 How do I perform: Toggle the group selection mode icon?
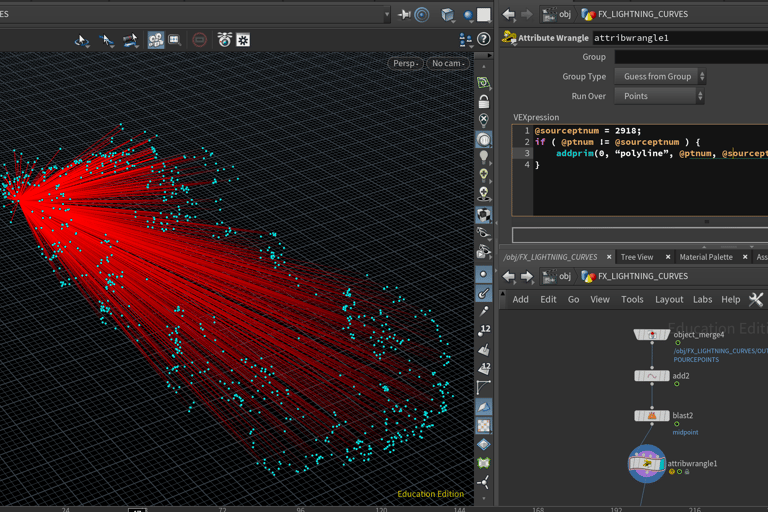click(x=156, y=40)
